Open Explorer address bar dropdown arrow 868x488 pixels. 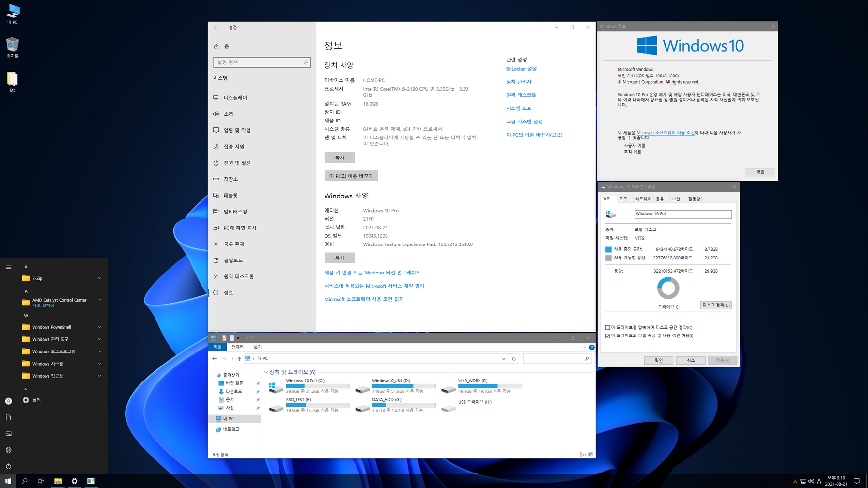504,359
